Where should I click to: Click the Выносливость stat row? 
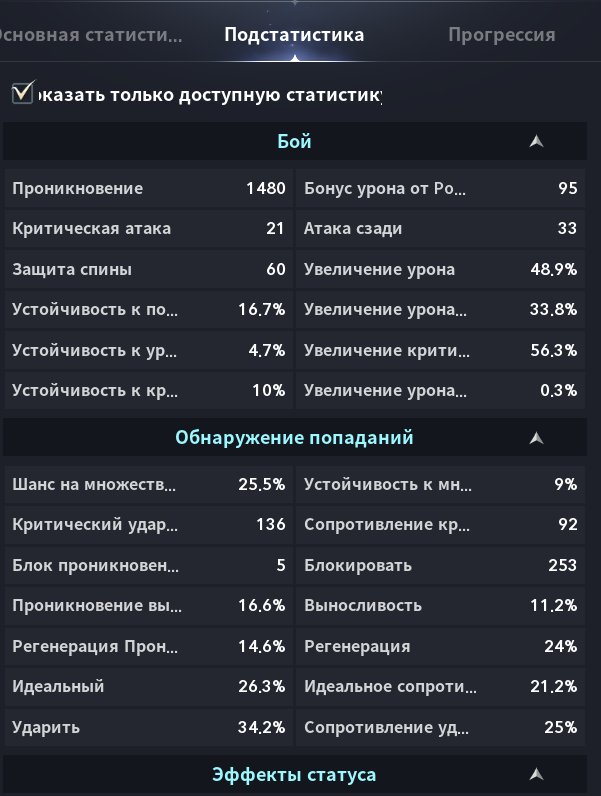tap(441, 605)
